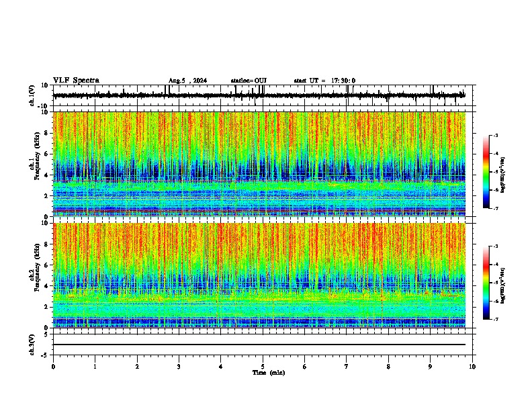The height and width of the screenshot is (411, 532).
Task: Click the ch.1 frequency spectrogram plot
Action: (259, 164)
